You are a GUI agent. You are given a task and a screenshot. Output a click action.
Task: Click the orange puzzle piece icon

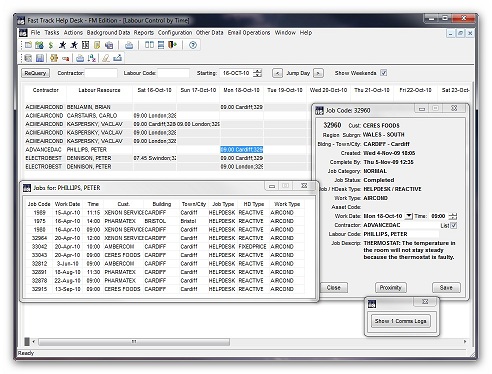click(x=54, y=58)
